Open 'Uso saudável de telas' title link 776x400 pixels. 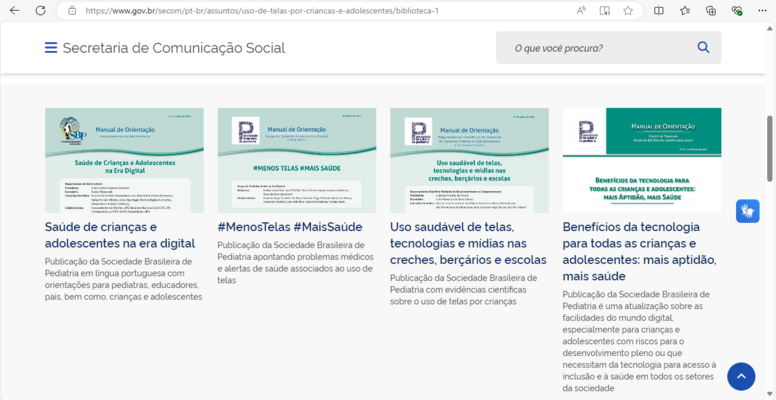[x=468, y=244]
